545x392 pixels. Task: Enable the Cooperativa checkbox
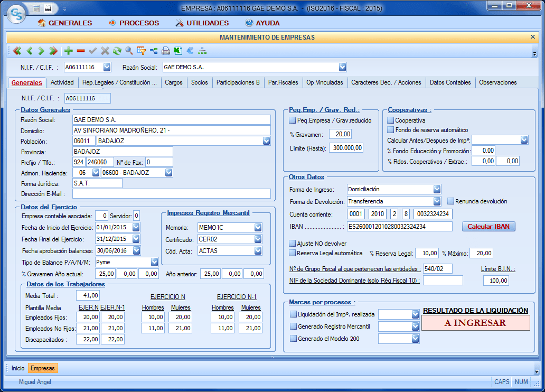point(391,120)
